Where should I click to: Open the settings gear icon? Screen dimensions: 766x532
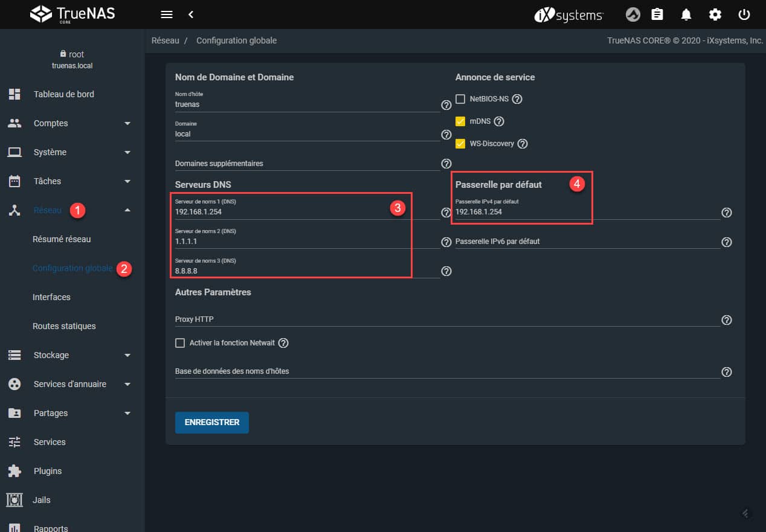[715, 14]
